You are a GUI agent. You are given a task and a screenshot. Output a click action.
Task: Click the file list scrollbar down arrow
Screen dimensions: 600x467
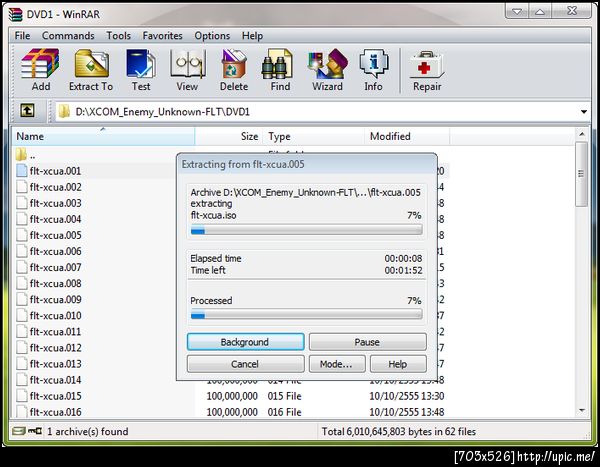coord(582,411)
